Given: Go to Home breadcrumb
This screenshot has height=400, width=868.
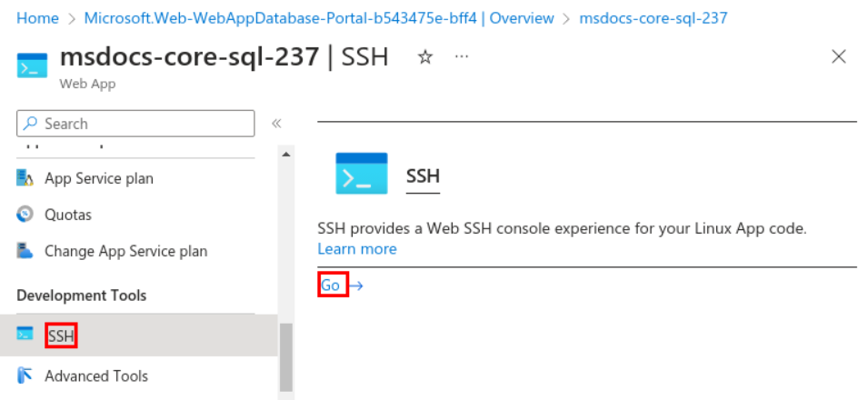Looking at the screenshot, I should point(37,18).
